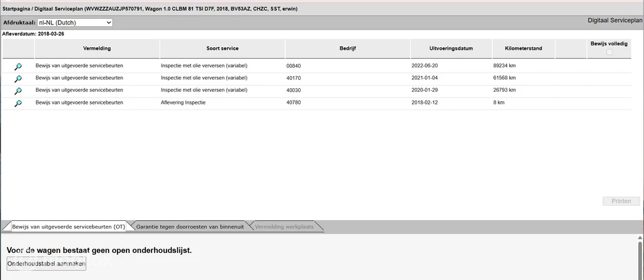The width and height of the screenshot is (644, 280).
Task: Click company code 40780 in the table
Action: click(294, 103)
